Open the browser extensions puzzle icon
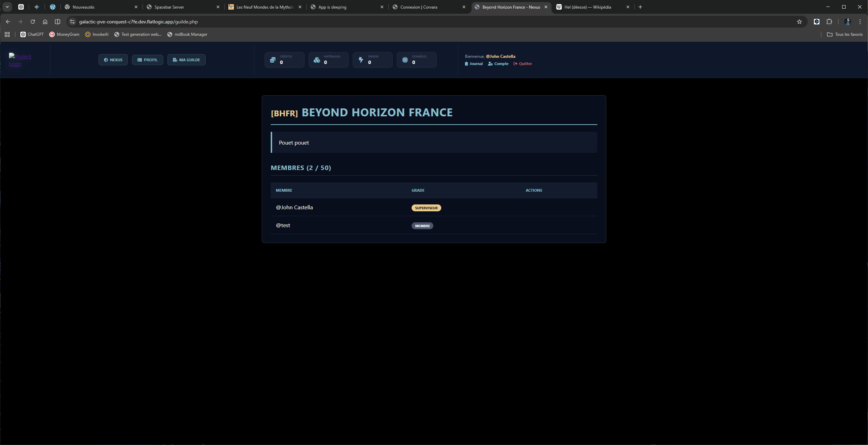 pos(829,22)
